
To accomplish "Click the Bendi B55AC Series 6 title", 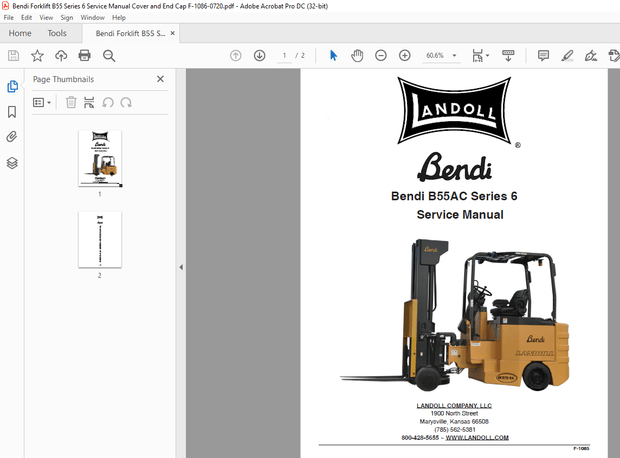I will (x=454, y=196).
